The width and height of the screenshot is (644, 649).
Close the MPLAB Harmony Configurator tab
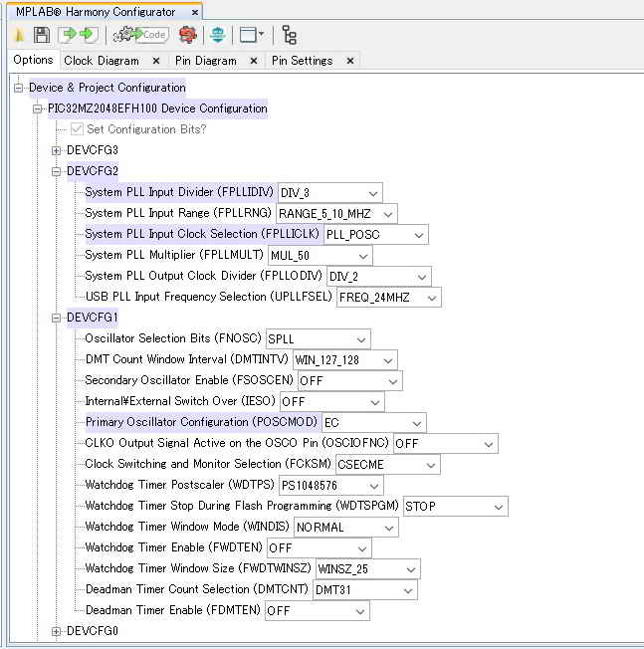coord(194,12)
